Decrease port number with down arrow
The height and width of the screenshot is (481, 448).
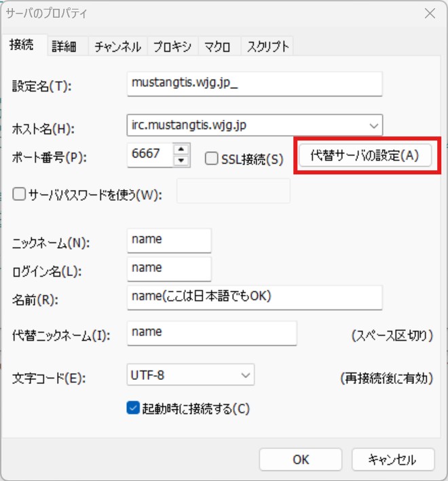pyautogui.click(x=181, y=161)
